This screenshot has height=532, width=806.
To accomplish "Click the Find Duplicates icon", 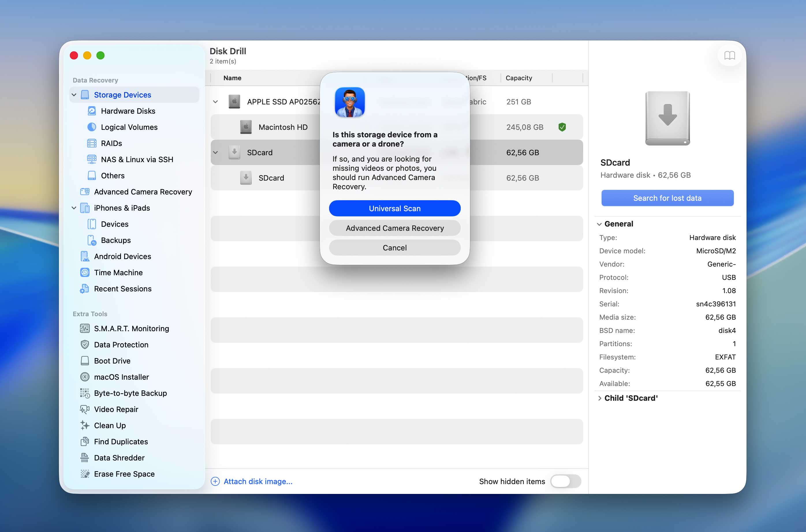I will pyautogui.click(x=85, y=442).
